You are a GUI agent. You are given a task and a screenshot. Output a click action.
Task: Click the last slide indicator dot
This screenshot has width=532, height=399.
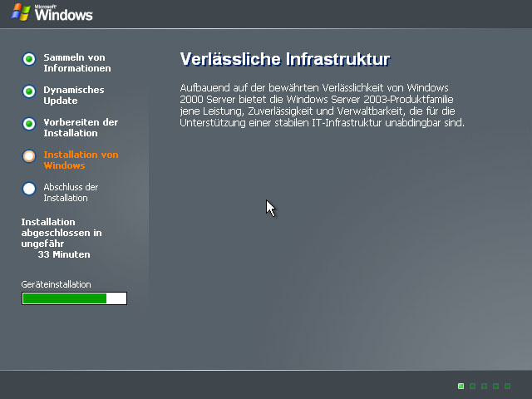pyautogui.click(x=507, y=386)
